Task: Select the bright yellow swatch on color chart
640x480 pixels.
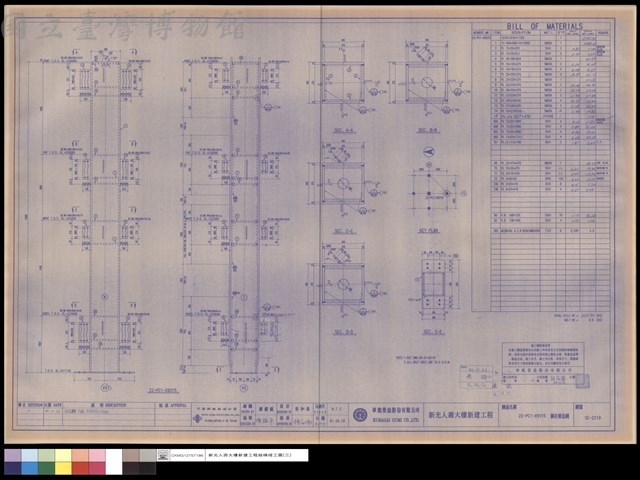Action: coord(63,468)
